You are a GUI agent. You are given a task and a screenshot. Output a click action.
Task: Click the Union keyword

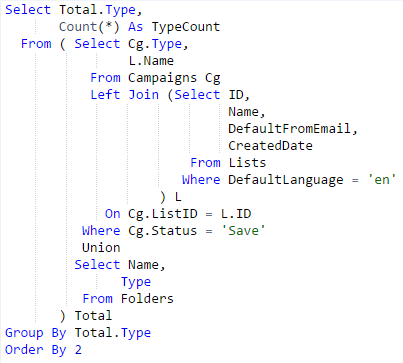pyautogui.click(x=101, y=248)
